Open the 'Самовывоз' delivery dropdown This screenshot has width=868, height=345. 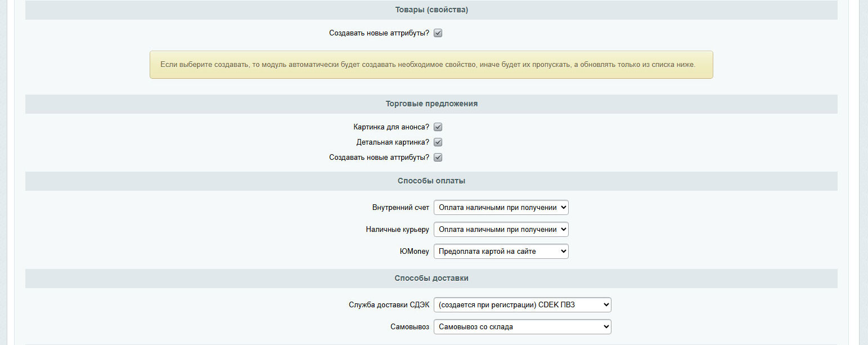(522, 327)
